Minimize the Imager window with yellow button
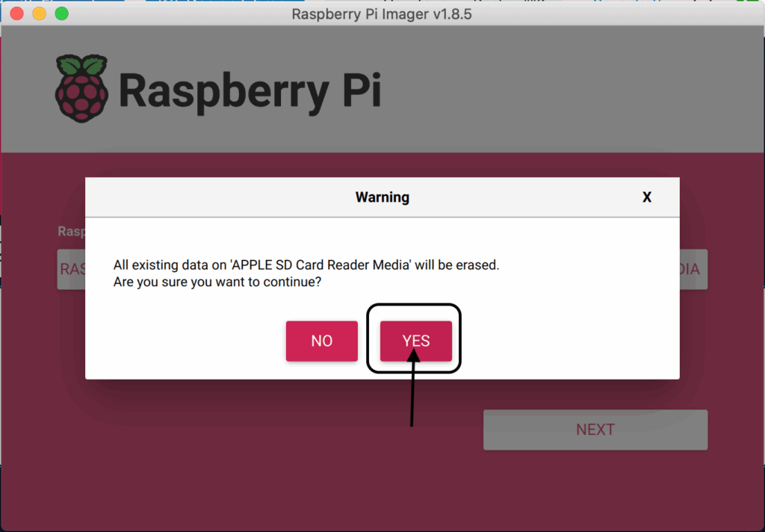 [39, 13]
